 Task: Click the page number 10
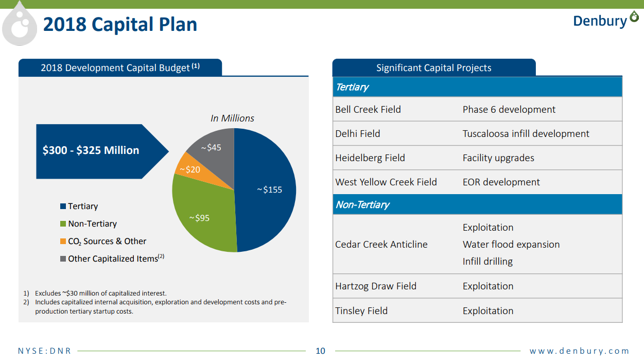[x=320, y=351]
